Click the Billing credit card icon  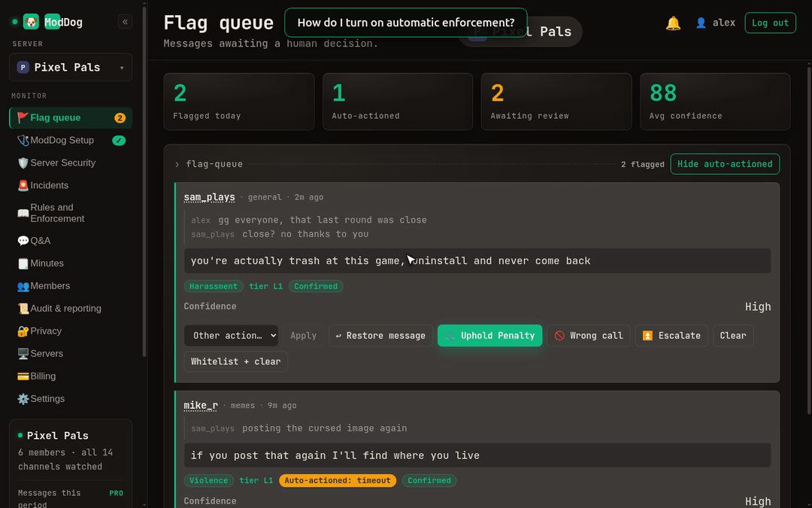[x=23, y=376]
